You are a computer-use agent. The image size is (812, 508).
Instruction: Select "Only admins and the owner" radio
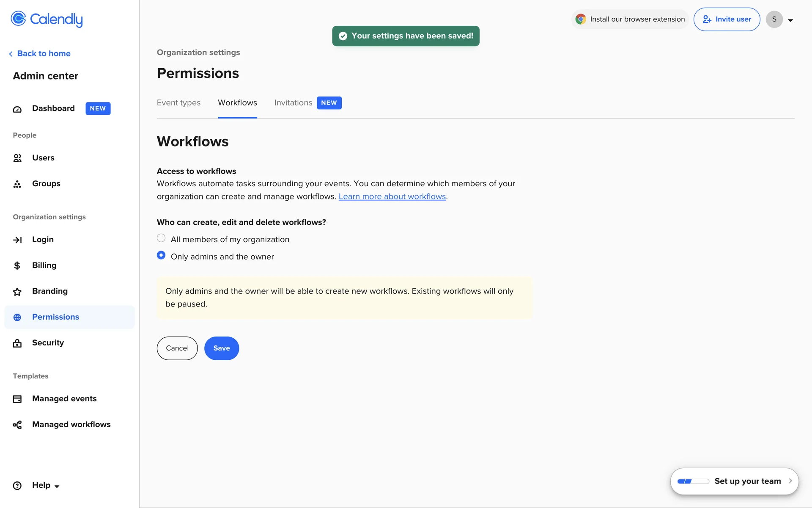[161, 256]
